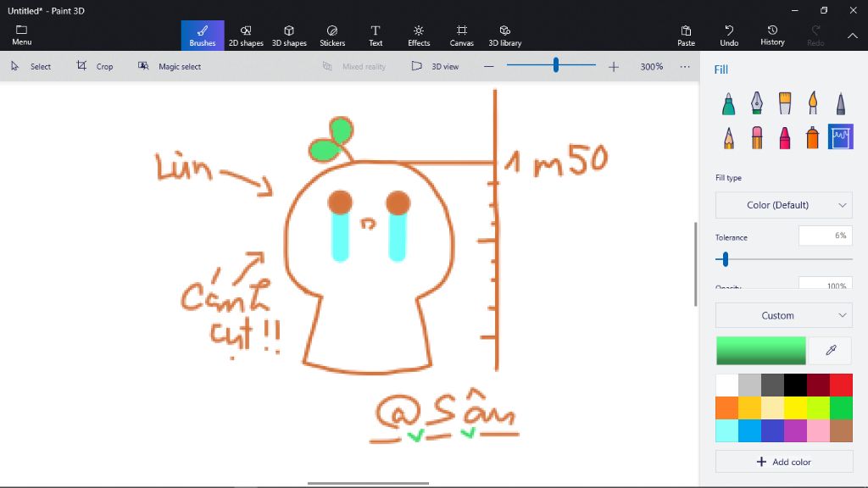868x488 pixels.
Task: Click the canvas horizontal scrollbar
Action: 368,484
